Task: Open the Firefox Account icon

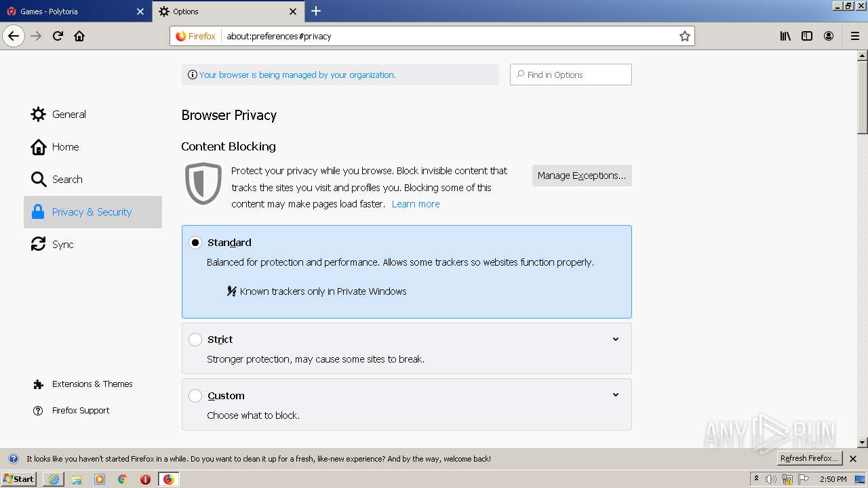Action: coord(829,36)
